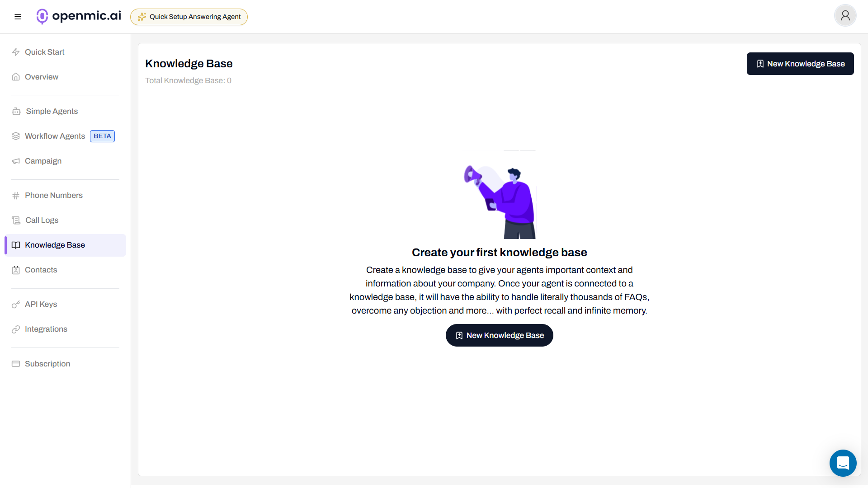Image resolution: width=868 pixels, height=488 pixels.
Task: Collapse the sidebar with the hamburger menu
Action: coord(18,16)
